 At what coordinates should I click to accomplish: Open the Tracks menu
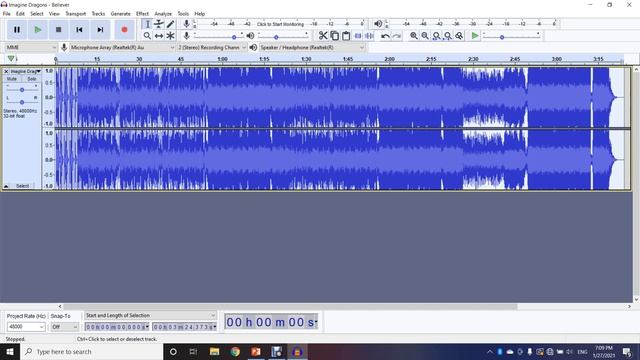98,13
